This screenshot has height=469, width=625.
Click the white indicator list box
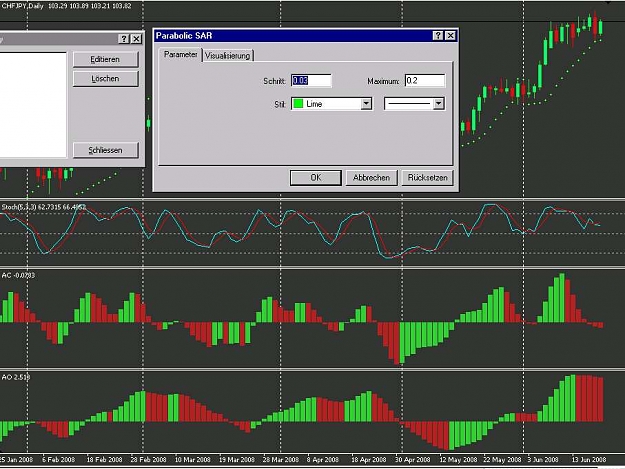pyautogui.click(x=33, y=104)
